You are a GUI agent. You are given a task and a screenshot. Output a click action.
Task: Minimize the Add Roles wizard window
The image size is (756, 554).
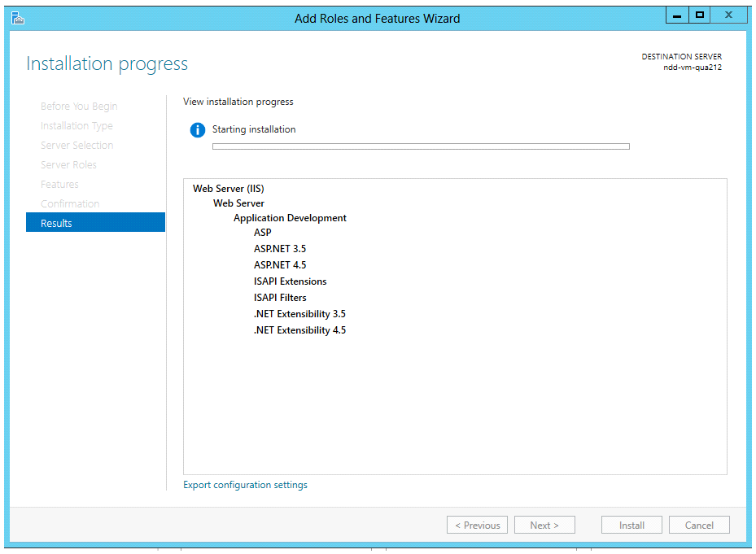pos(676,15)
